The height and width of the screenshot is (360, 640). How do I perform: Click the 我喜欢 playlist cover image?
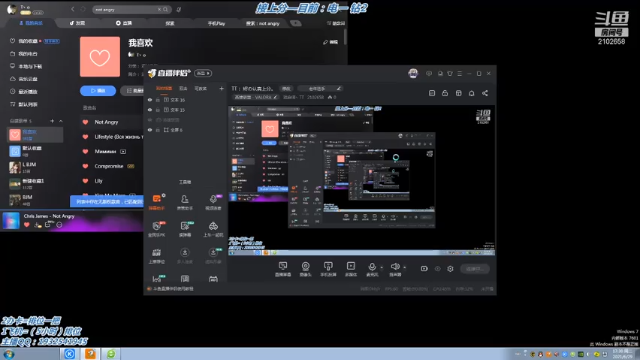point(100,57)
